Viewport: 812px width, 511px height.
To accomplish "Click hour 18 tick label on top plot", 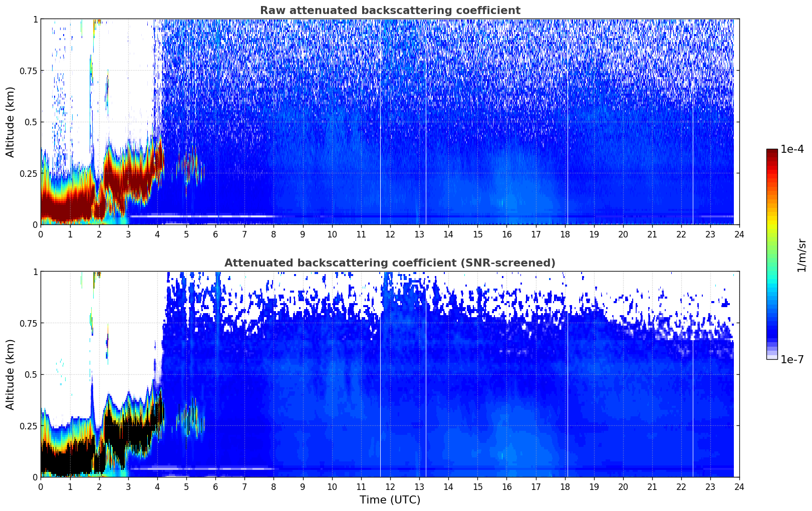I will 565,234.
